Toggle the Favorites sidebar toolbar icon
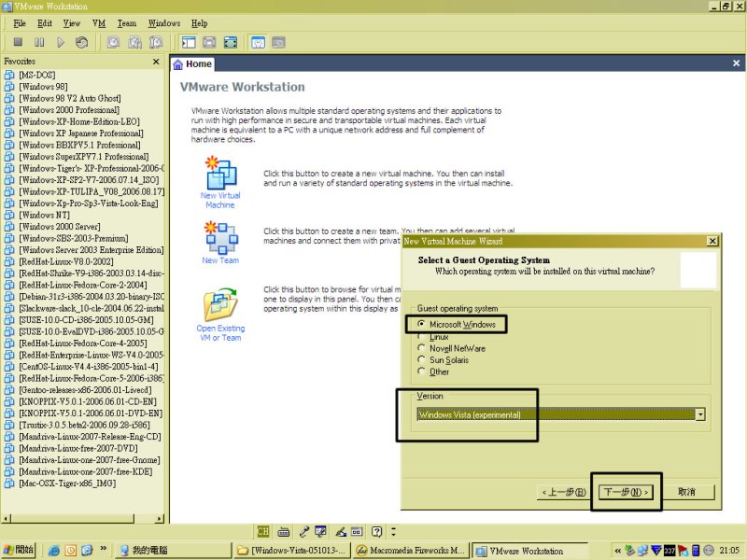The width and height of the screenshot is (747, 560). [189, 42]
